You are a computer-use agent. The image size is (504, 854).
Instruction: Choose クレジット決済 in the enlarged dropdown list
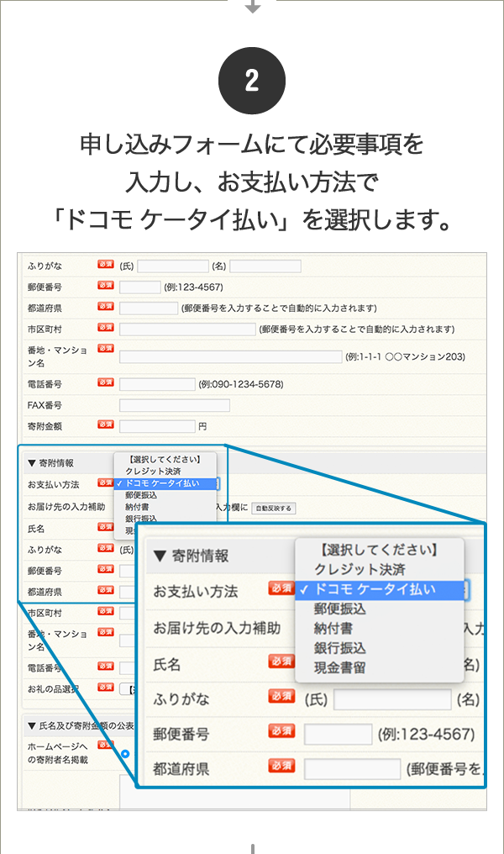click(x=360, y=570)
